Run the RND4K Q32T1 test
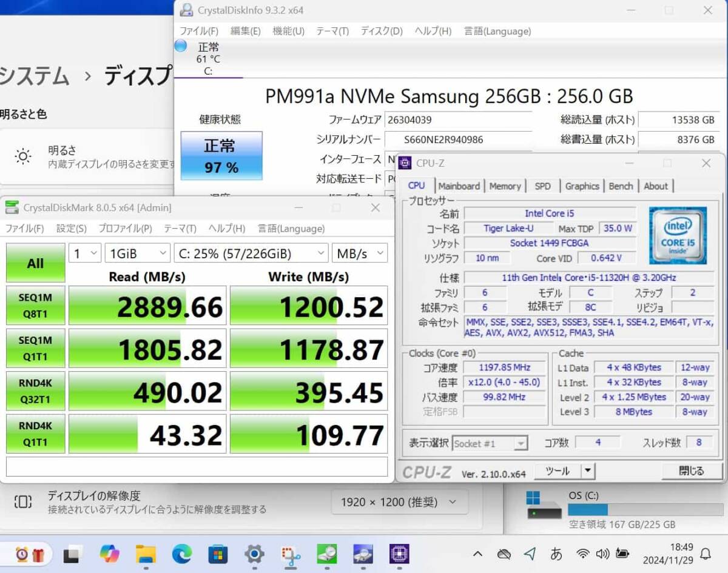728x573 pixels. tap(35, 391)
